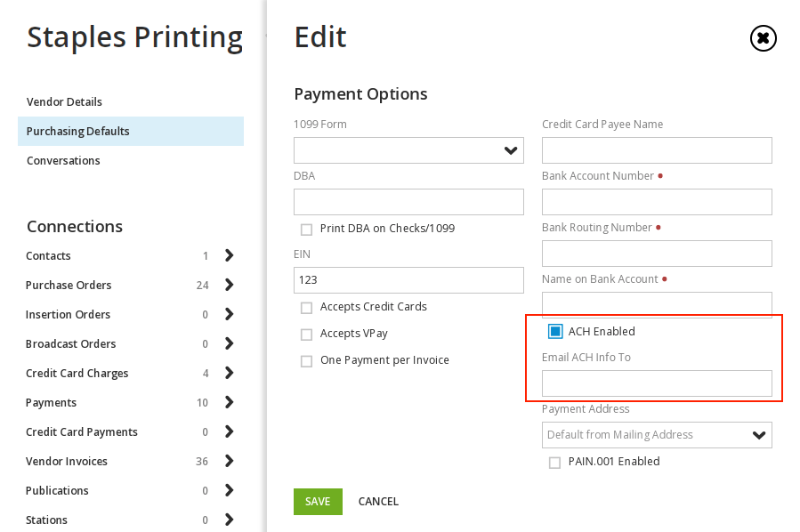This screenshot has width=800, height=532.
Task: Open Credit Card Charges chevron arrow
Action: pos(229,373)
